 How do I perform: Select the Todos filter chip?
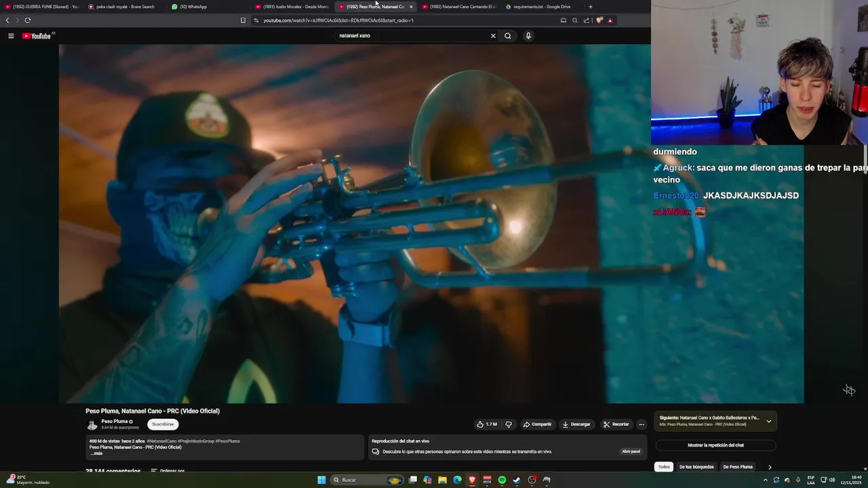(664, 467)
